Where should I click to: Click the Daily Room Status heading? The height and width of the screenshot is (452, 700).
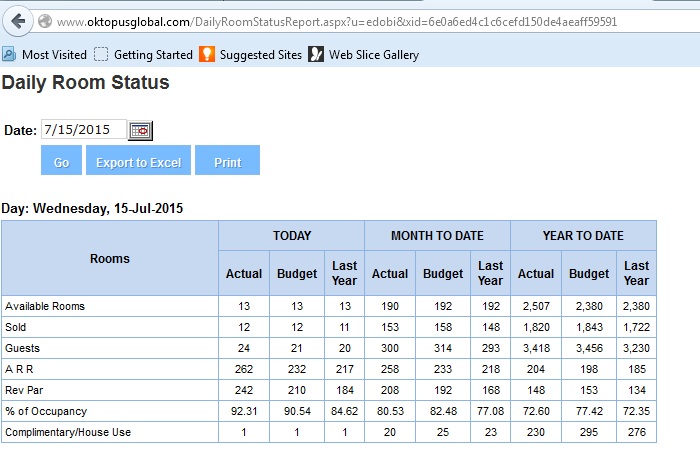[86, 83]
